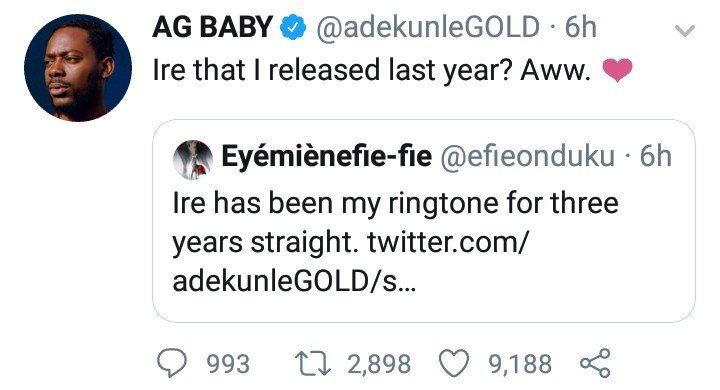Click the blue verified badge
The height and width of the screenshot is (390, 720).
293,27
